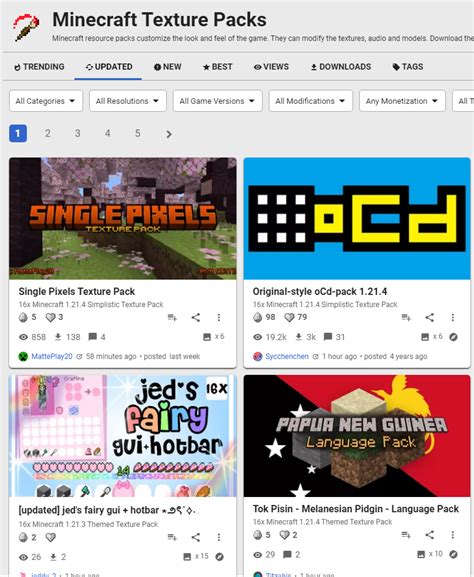This screenshot has height=577, width=474.
Task: Visit Sycchenchen's profile
Action: click(287, 356)
